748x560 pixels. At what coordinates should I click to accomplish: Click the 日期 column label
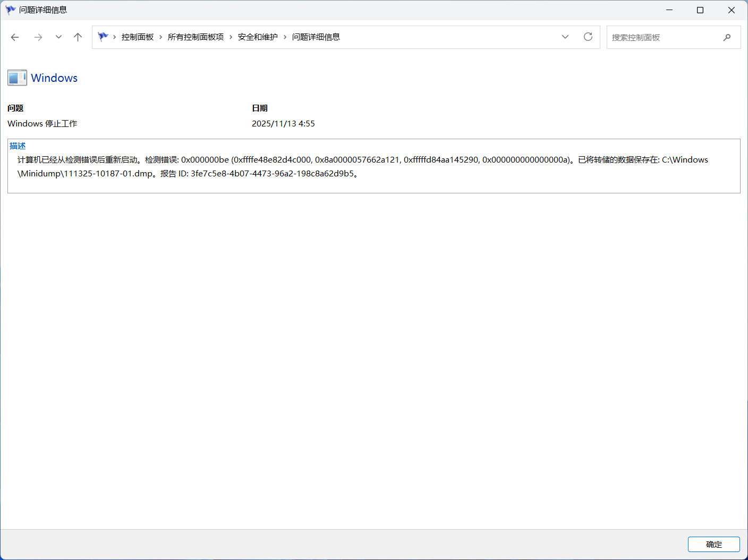click(x=260, y=108)
